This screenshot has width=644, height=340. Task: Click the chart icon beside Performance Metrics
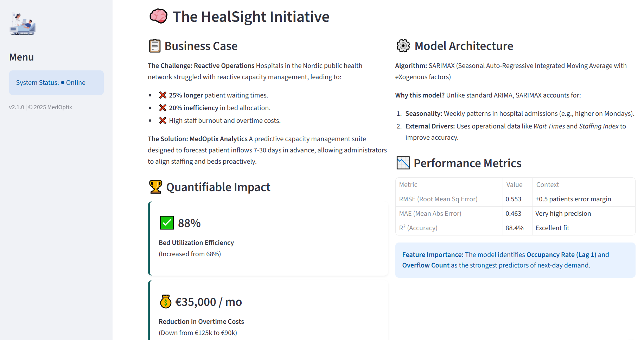click(403, 163)
